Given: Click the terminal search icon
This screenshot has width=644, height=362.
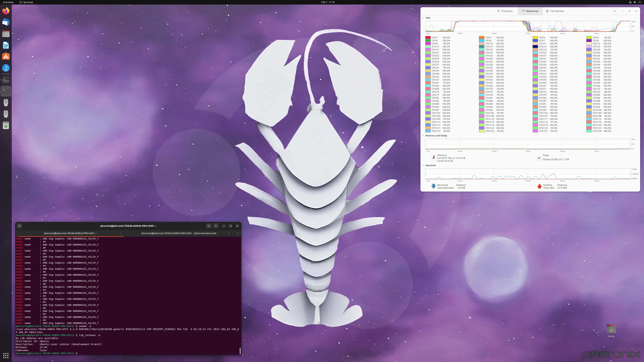Looking at the screenshot, I should [209, 226].
